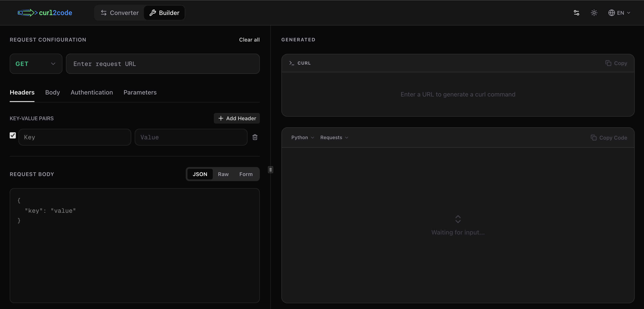This screenshot has height=309, width=644.
Task: Click the Add Header button
Action: click(236, 118)
